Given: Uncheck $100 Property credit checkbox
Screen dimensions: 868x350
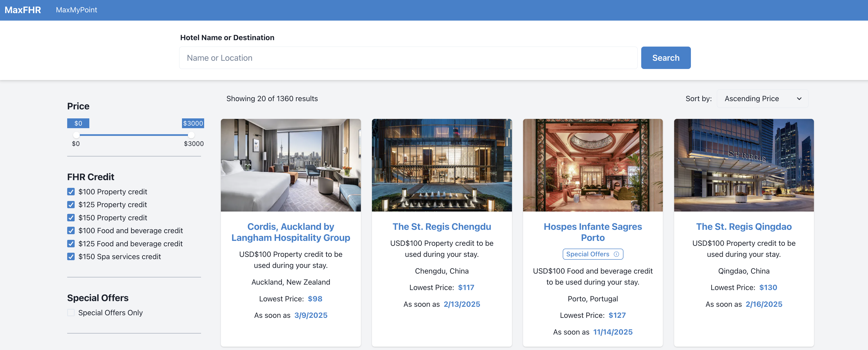Looking at the screenshot, I should (71, 192).
